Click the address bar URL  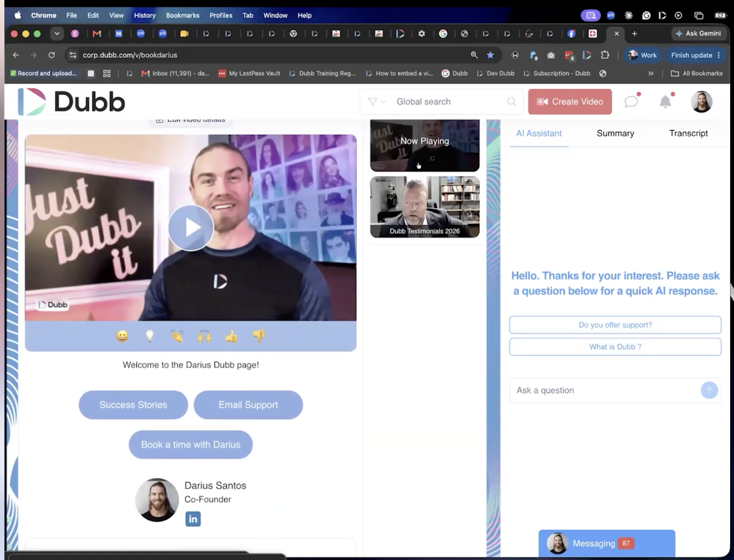pos(130,55)
